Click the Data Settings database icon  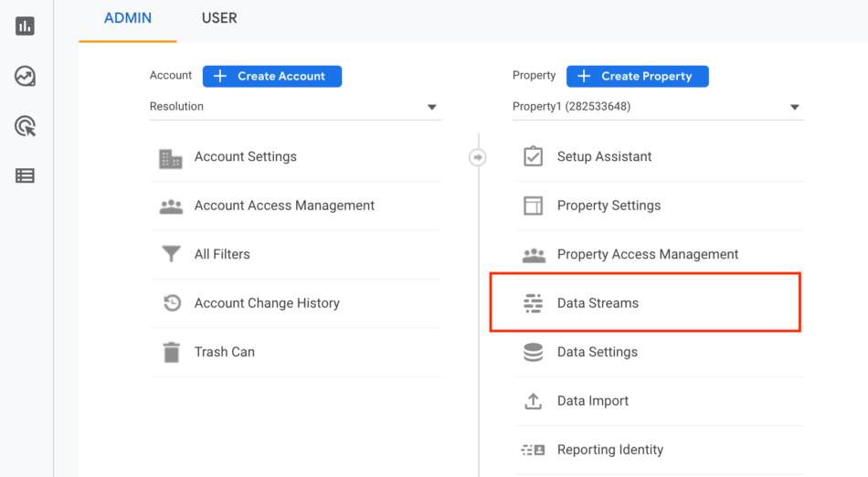tap(533, 352)
